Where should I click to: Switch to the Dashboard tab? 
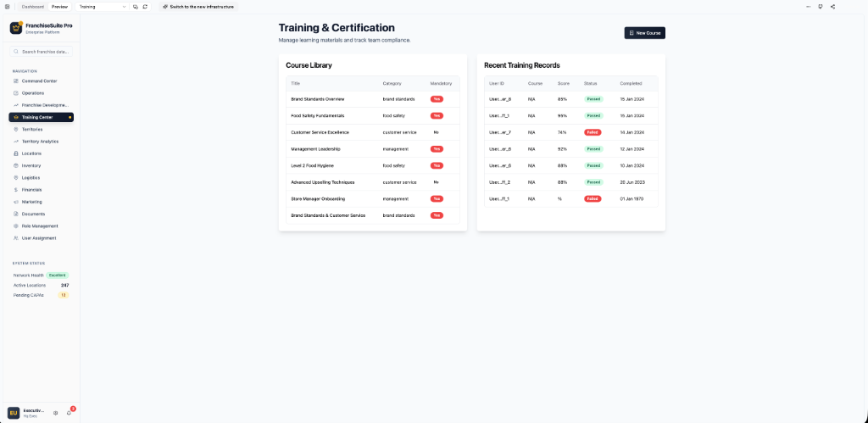tap(33, 7)
